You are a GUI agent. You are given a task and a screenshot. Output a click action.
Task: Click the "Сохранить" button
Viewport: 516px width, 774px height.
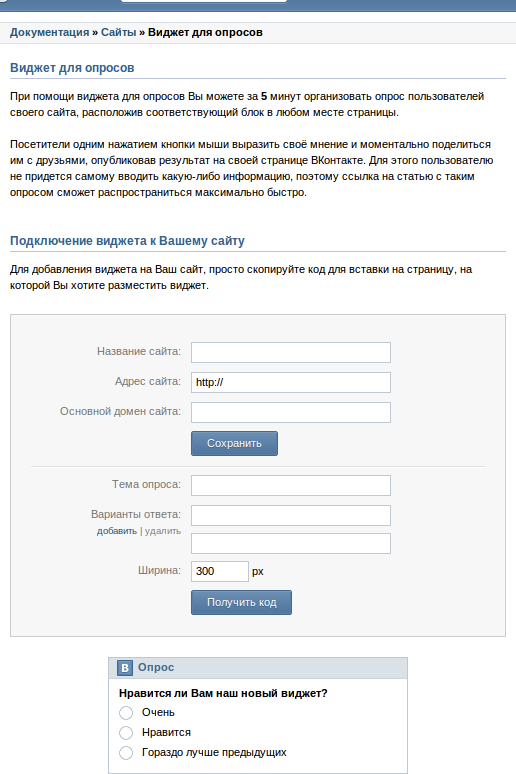[234, 443]
